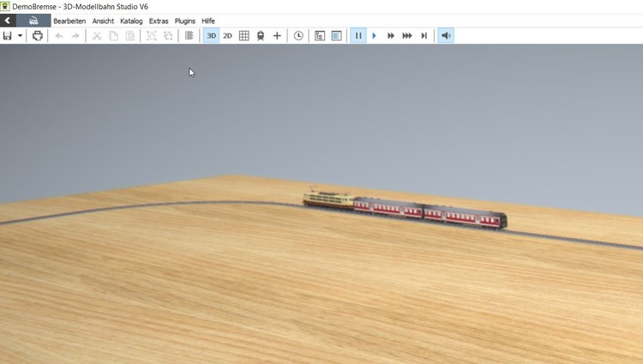643x364 pixels.
Task: Pause the simulation
Action: click(x=358, y=36)
